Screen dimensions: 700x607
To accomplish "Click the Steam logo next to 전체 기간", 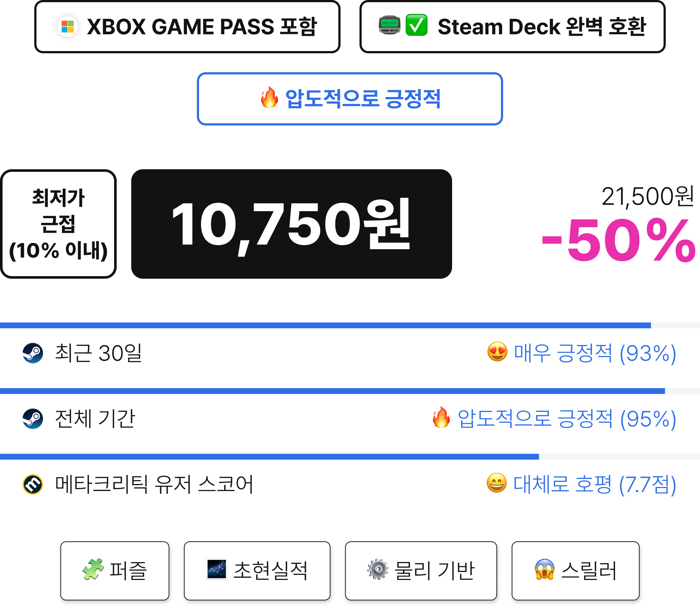I will click(33, 418).
